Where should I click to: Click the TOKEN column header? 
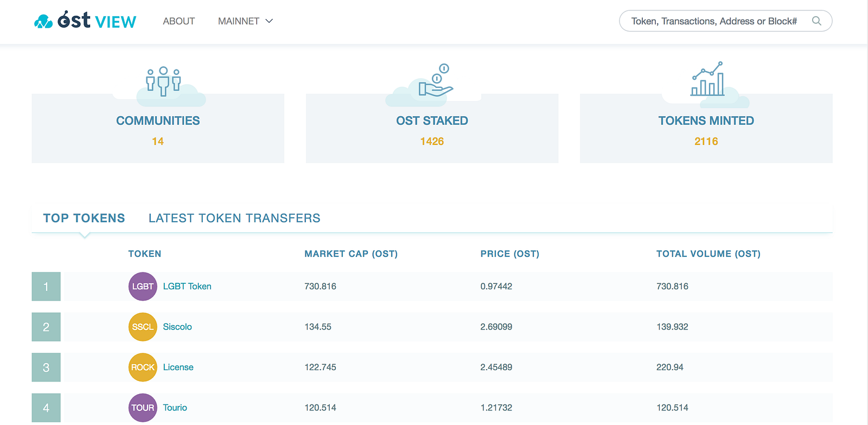(x=145, y=254)
